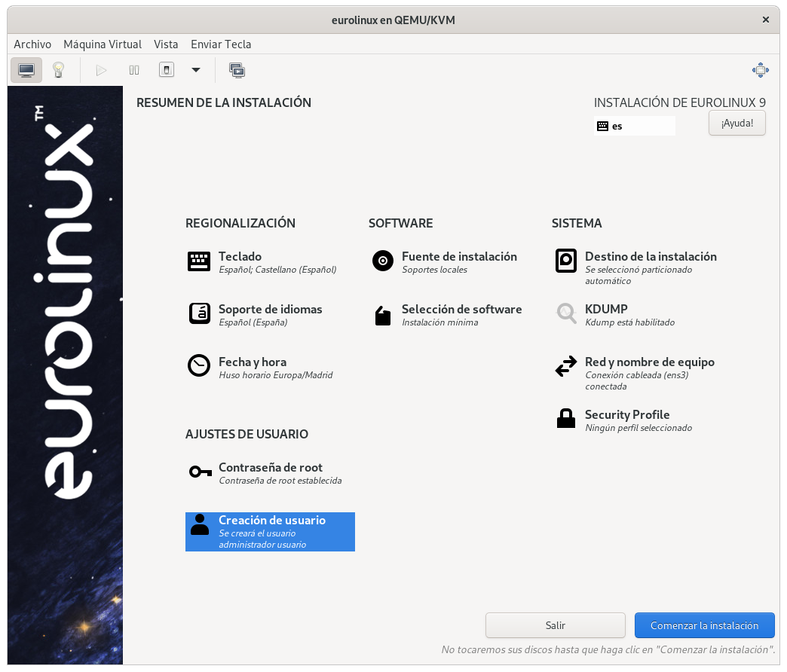The height and width of the screenshot is (672, 787).
Task: Select the highlighted Creación de usuario entry
Action: click(270, 532)
